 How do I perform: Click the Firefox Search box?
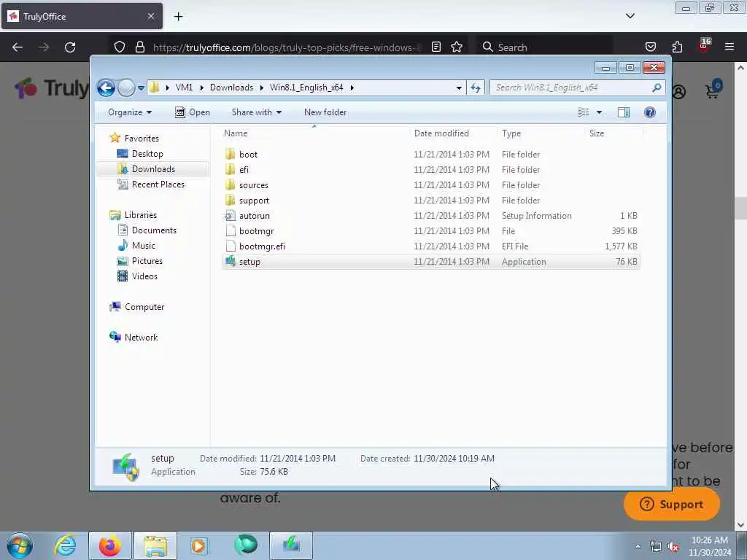544,47
